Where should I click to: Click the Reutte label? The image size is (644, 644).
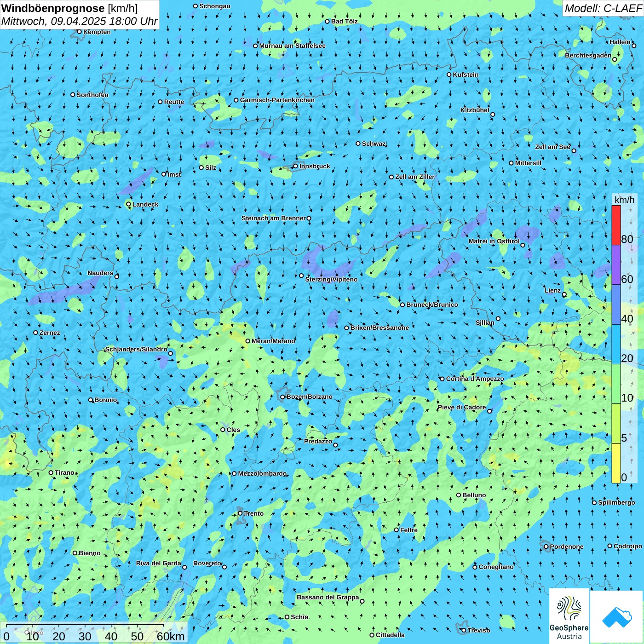(174, 102)
